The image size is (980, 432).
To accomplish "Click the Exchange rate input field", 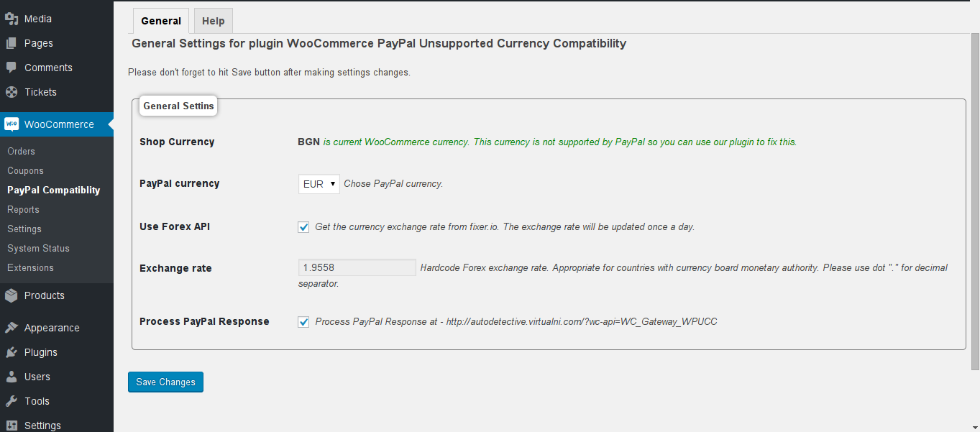I will click(357, 267).
